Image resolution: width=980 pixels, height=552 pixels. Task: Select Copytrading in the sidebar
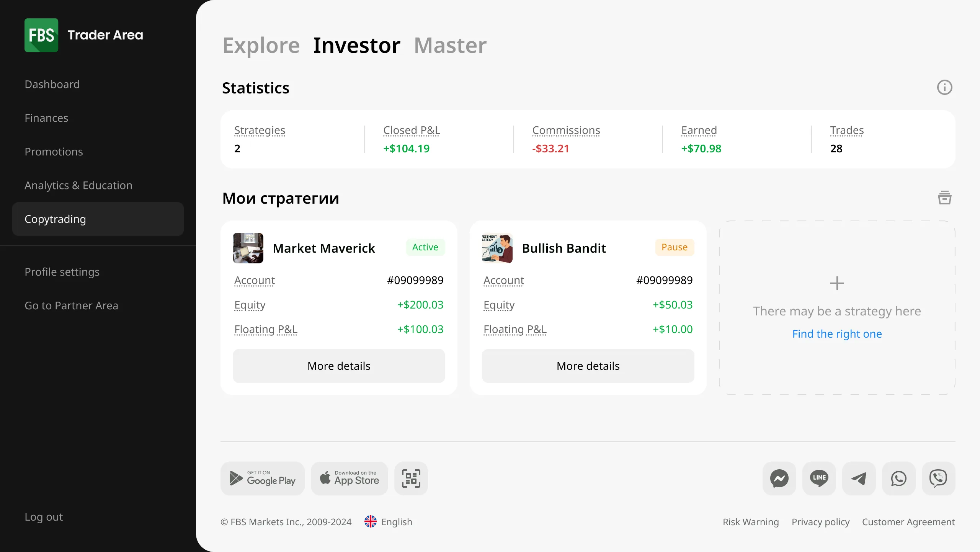point(98,219)
